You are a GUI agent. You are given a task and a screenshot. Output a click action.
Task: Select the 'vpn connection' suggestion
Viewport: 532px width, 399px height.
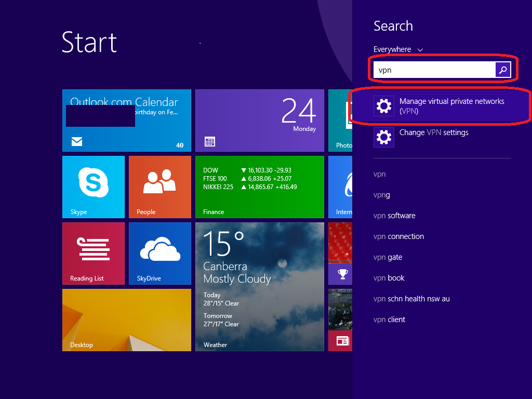398,236
